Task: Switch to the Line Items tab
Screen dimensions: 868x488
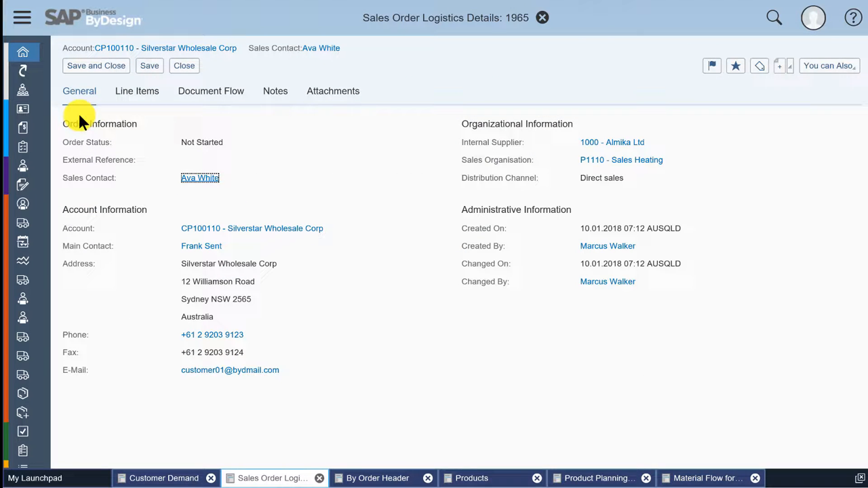Action: click(137, 91)
